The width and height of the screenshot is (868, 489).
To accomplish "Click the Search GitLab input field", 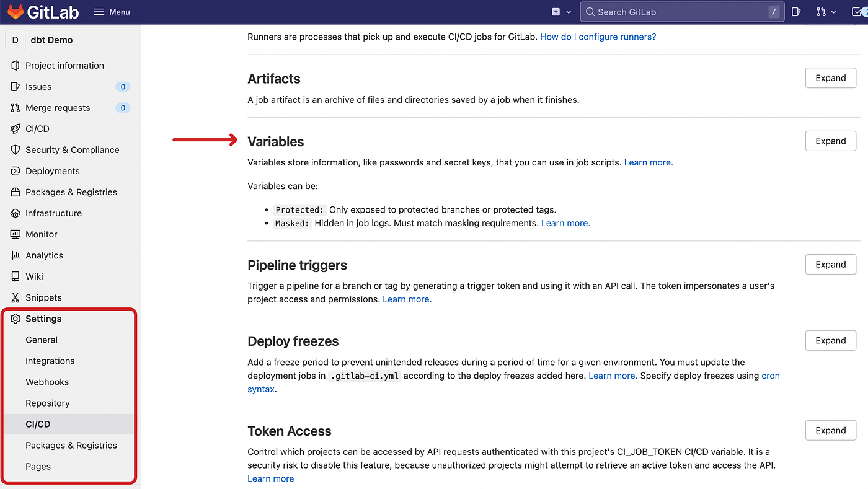I will point(682,11).
